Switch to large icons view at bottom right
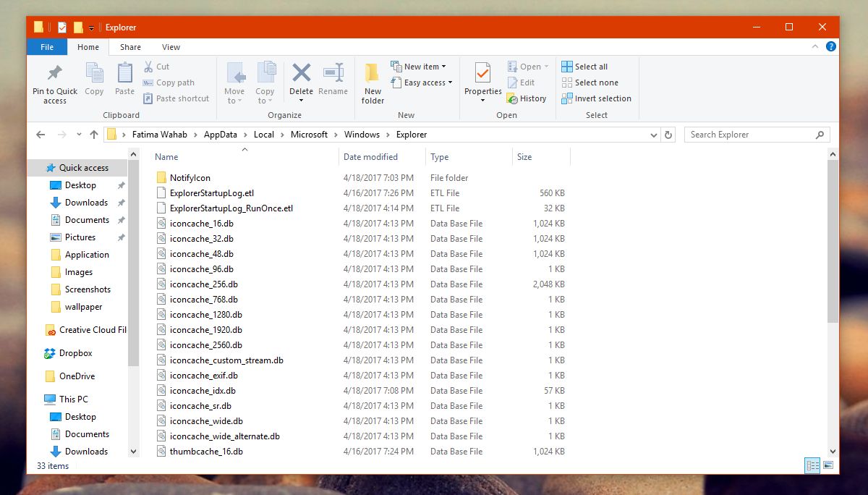868x495 pixels. coord(828,465)
